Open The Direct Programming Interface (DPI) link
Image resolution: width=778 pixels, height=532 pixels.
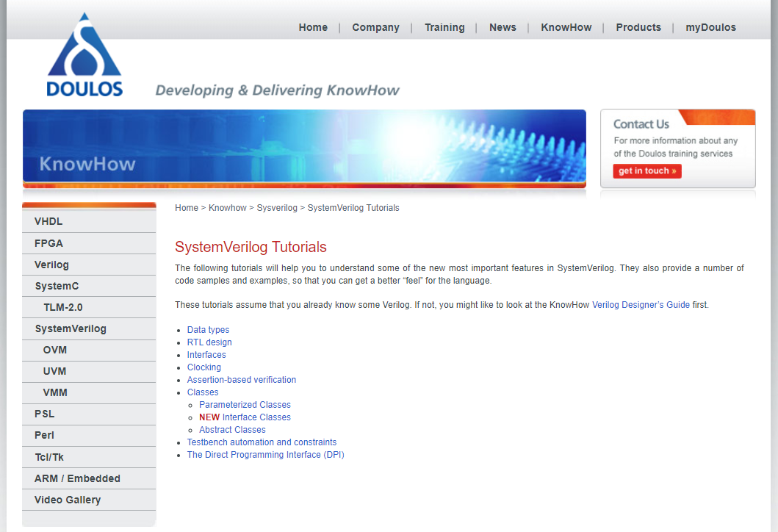click(x=265, y=455)
